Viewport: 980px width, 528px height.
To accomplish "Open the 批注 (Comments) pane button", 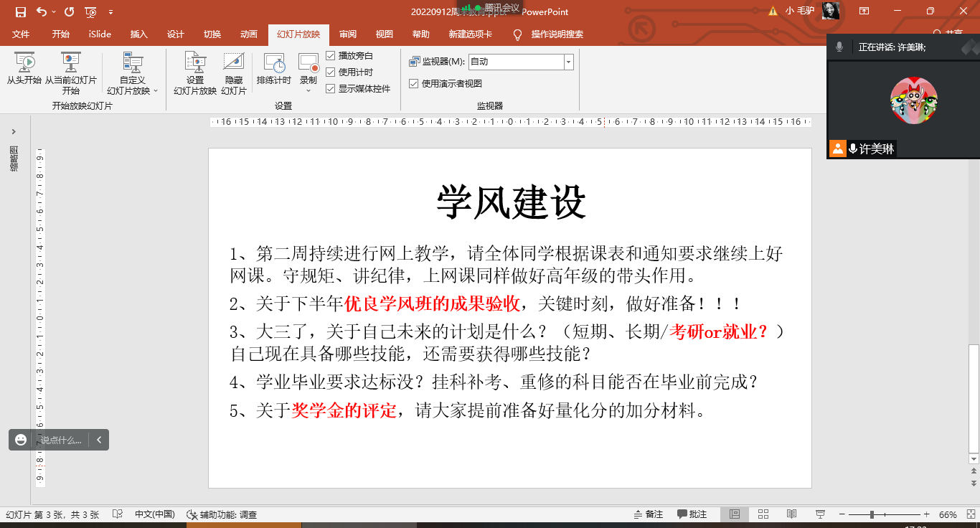I will [692, 514].
